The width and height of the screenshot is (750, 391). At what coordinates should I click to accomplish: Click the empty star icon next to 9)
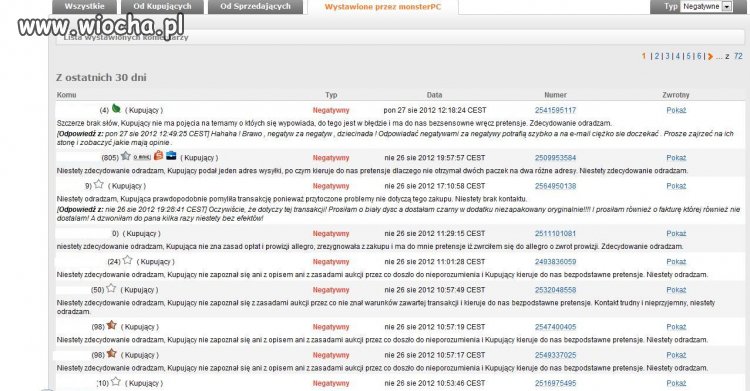tap(99, 184)
